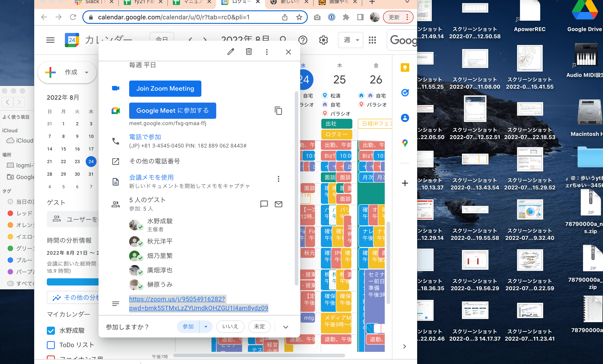Collapse the Calendar side panel chevron
Screen dimensions: 603x364
[x=405, y=346]
